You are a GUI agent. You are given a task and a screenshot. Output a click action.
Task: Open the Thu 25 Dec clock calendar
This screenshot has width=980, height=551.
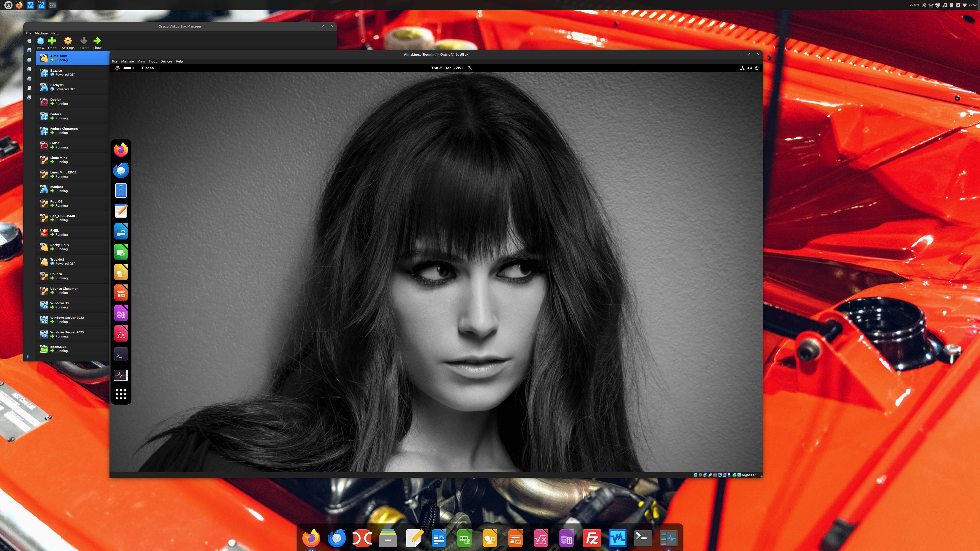tap(447, 68)
